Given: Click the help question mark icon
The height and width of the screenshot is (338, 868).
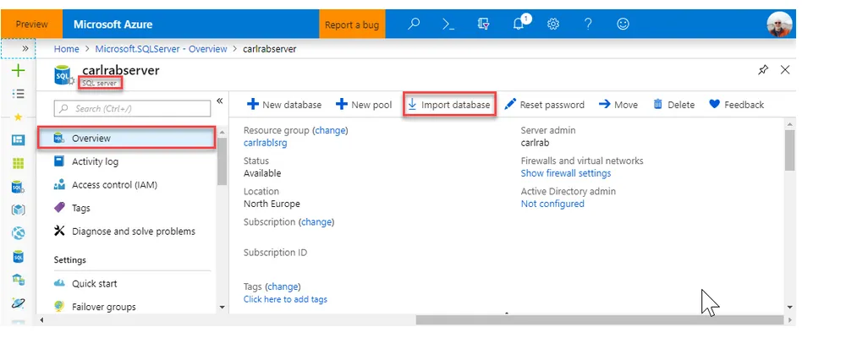Looking at the screenshot, I should point(588,25).
